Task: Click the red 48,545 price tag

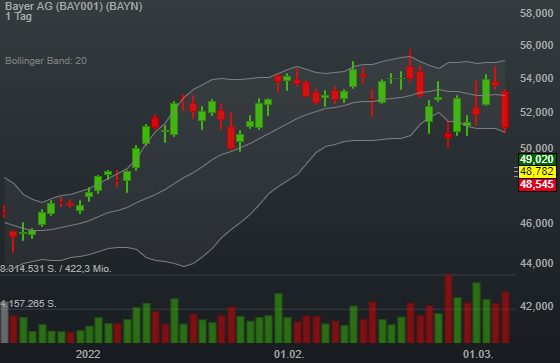Action: (537, 185)
